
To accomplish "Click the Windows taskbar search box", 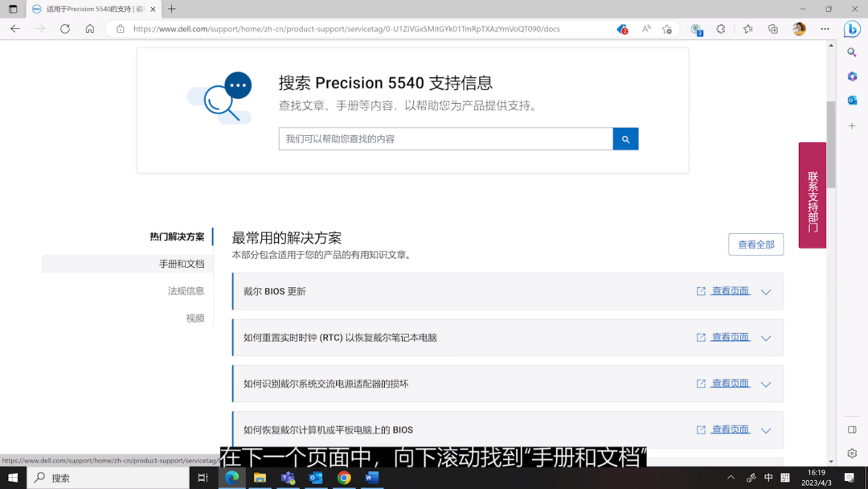I will point(108,478).
